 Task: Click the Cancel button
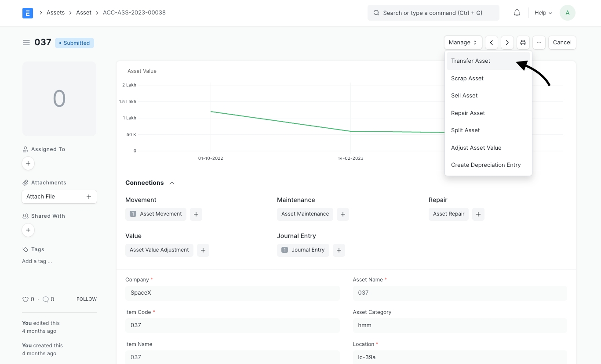(x=562, y=43)
